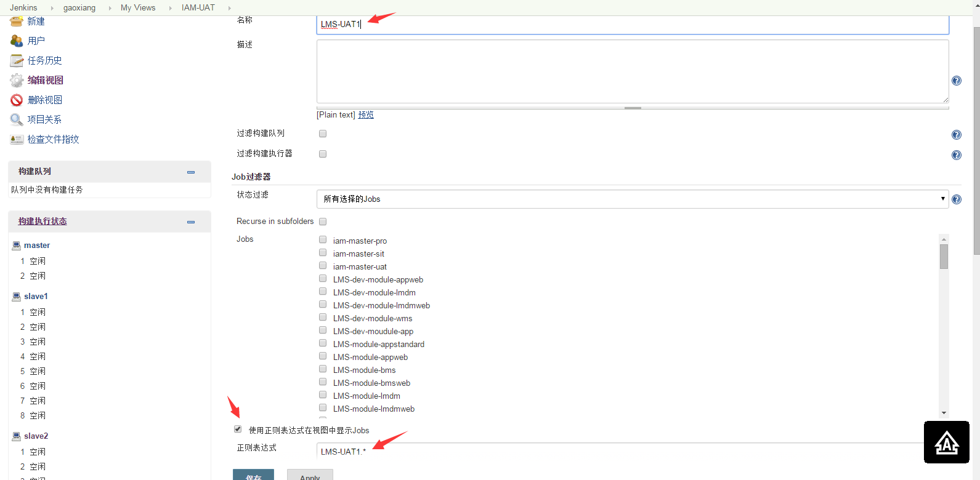Enable Recurse in subfolders checkbox

tap(323, 222)
